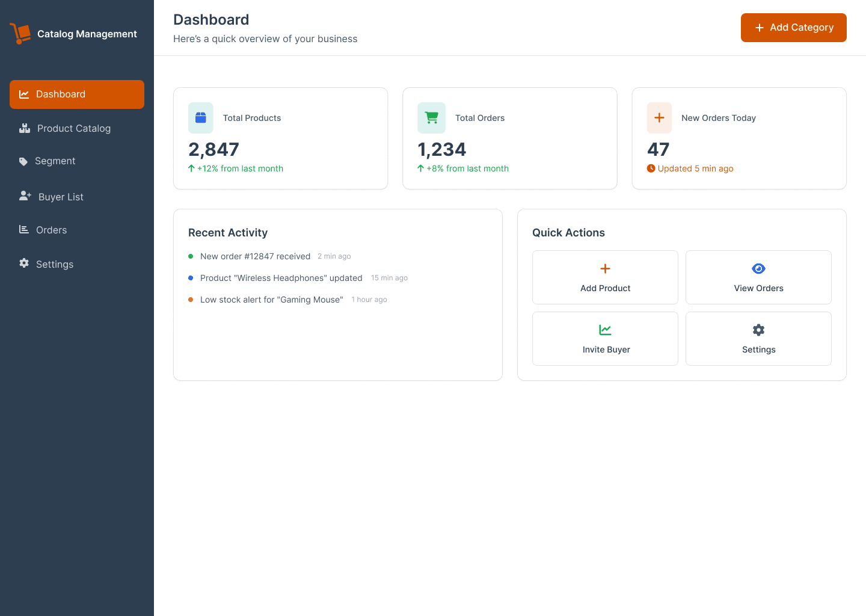Click the New Orders Today plus icon
866x616 pixels.
(x=659, y=118)
